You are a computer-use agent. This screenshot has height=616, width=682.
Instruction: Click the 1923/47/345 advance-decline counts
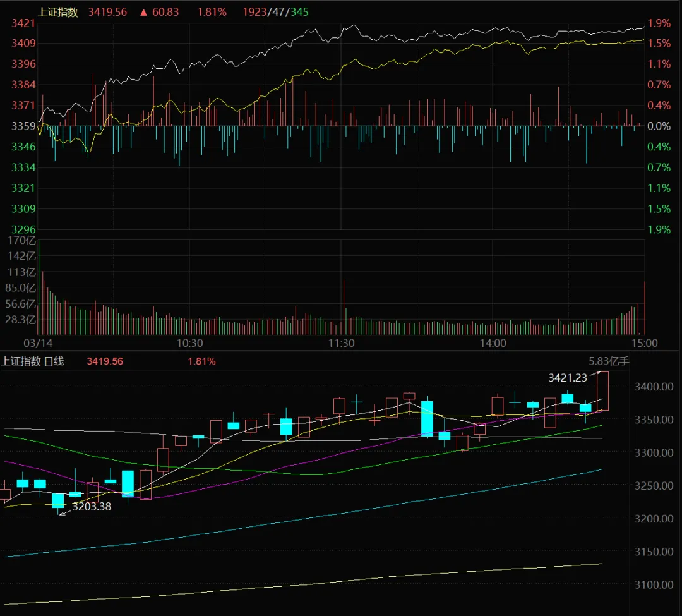pyautogui.click(x=275, y=12)
